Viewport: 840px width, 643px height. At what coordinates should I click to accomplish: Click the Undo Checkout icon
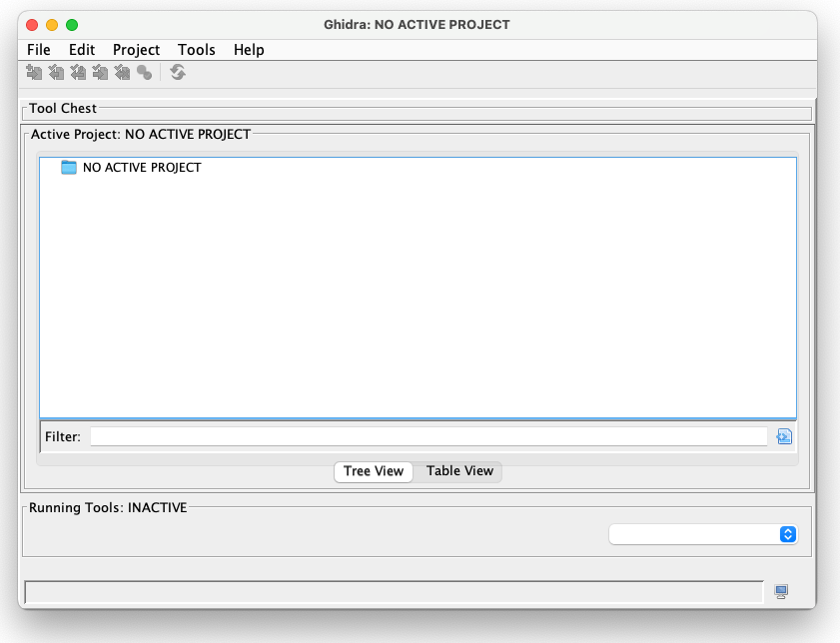122,72
